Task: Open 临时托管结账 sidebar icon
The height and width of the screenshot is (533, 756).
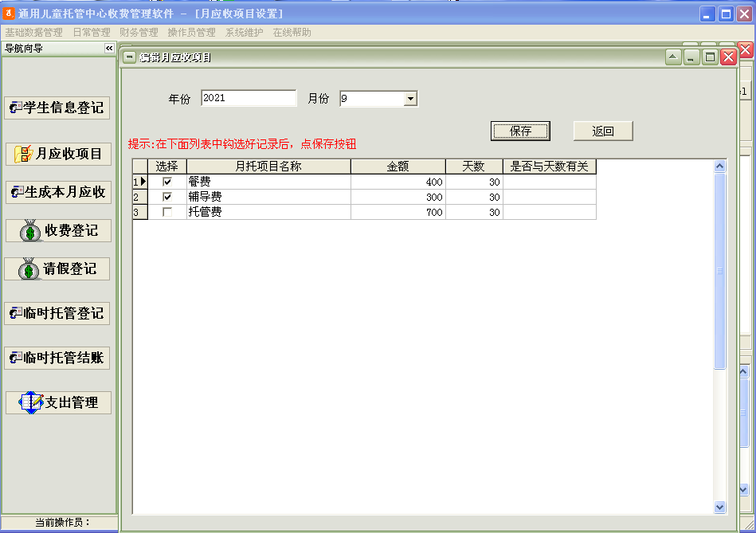Action: (x=57, y=358)
